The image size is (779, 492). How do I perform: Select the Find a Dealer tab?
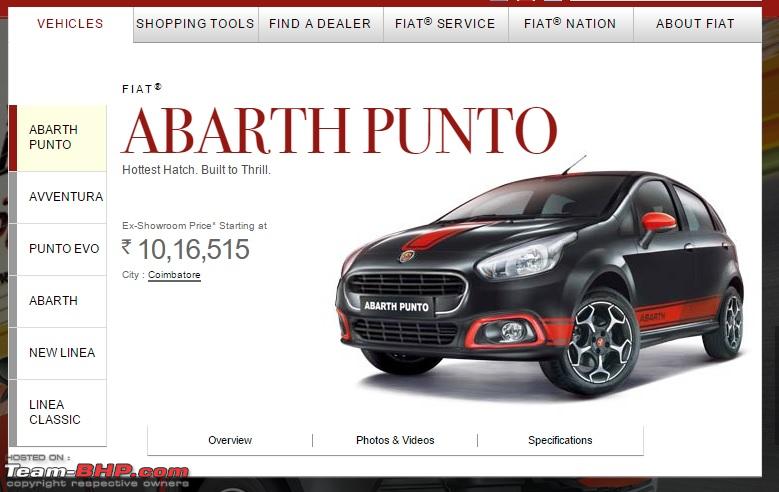[320, 24]
